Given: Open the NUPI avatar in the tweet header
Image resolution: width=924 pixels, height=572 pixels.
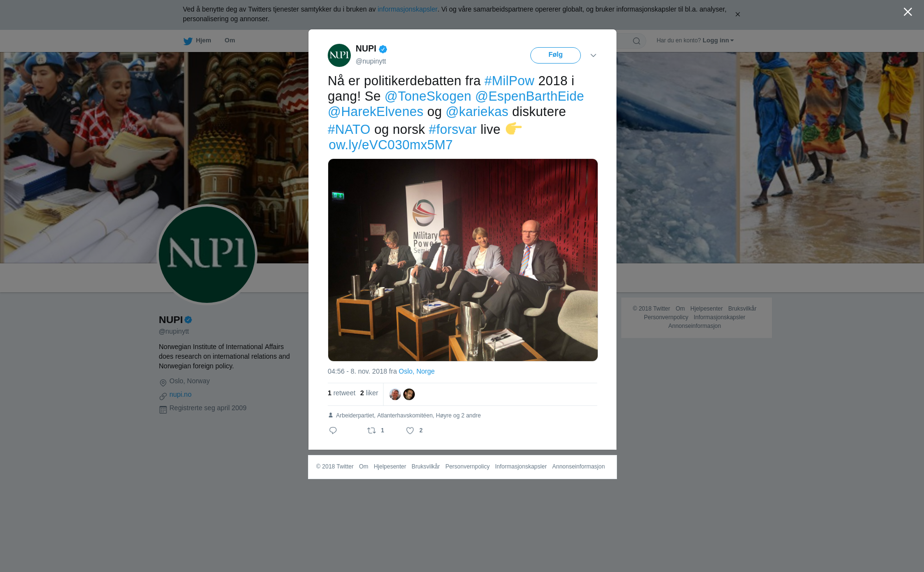Looking at the screenshot, I should 339,55.
